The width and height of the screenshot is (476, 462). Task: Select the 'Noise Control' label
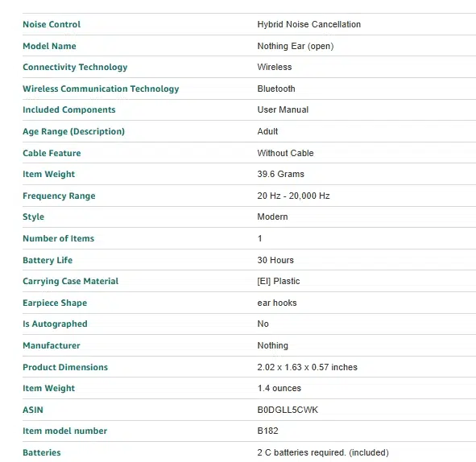tap(52, 24)
